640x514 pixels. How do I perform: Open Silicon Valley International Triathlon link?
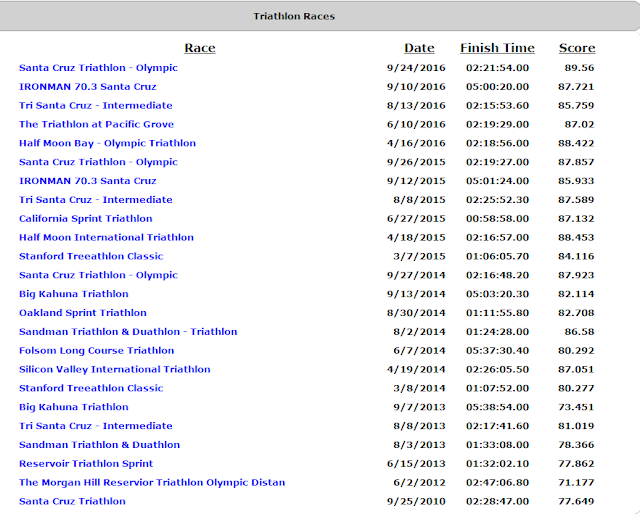[114, 369]
